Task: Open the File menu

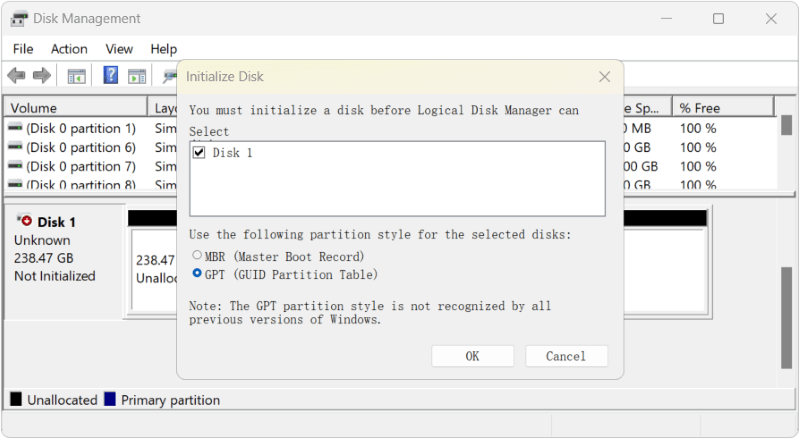Action: pos(23,49)
